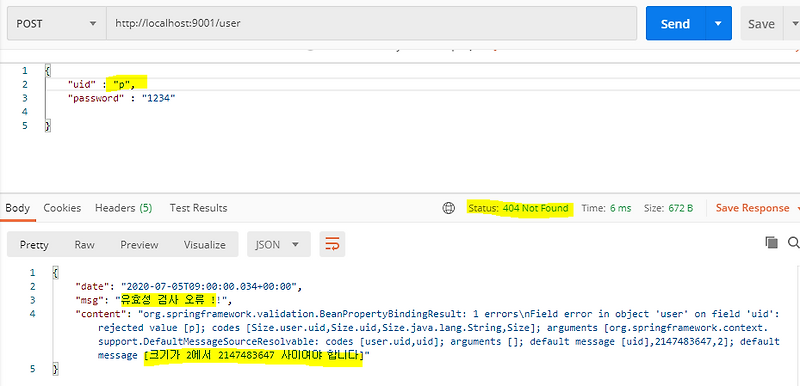Open the JSON format dropdown
This screenshot has height=386, width=800.
[279, 244]
